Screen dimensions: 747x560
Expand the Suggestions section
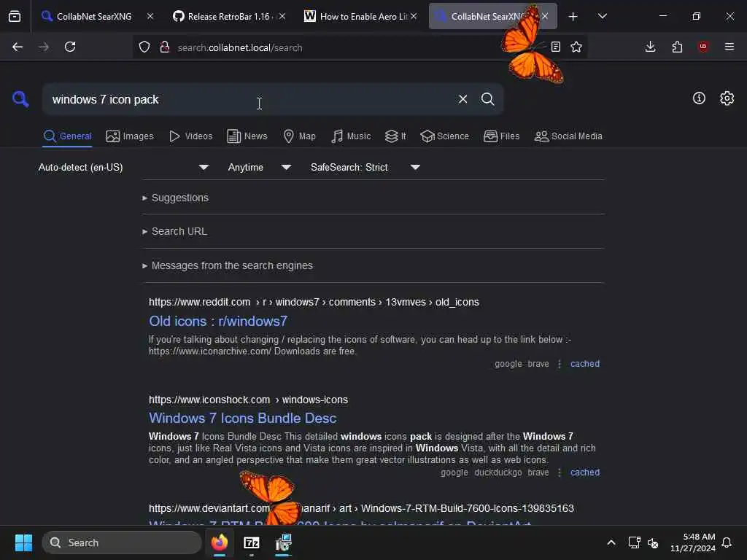click(175, 198)
